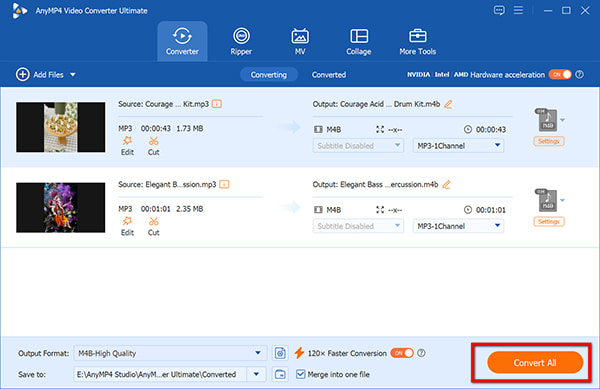The image size is (600, 389).
Task: Uncheck Merge into one file
Action: pos(301,374)
